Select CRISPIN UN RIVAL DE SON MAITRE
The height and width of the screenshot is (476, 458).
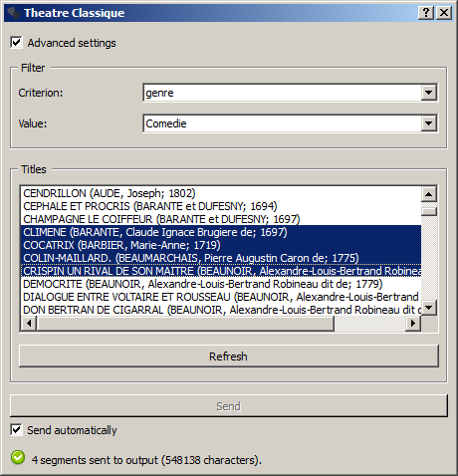point(221,271)
